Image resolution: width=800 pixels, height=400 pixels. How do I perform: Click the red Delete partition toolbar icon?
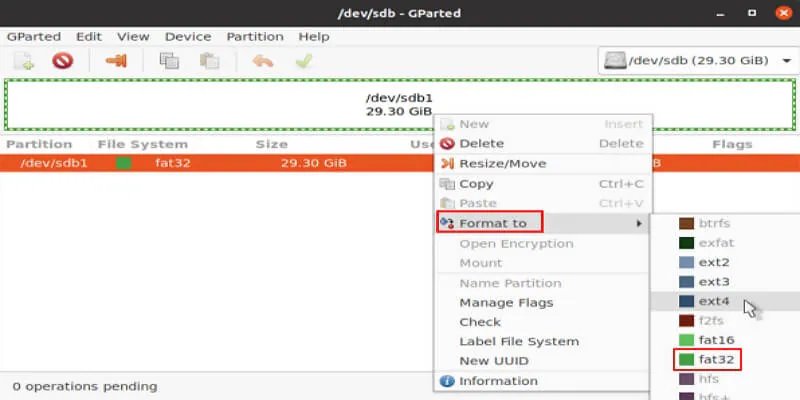tap(63, 61)
